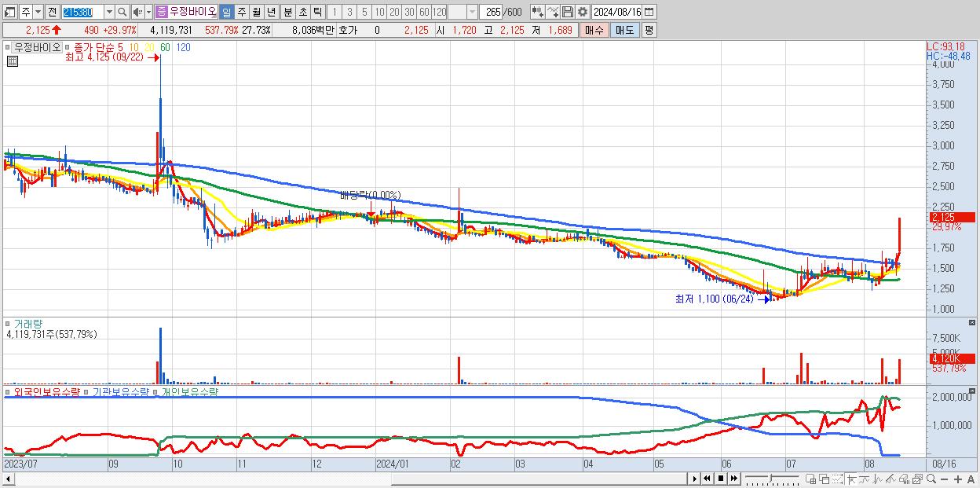Select the 분 minute period toggle
The image size is (980, 488).
[x=287, y=12]
